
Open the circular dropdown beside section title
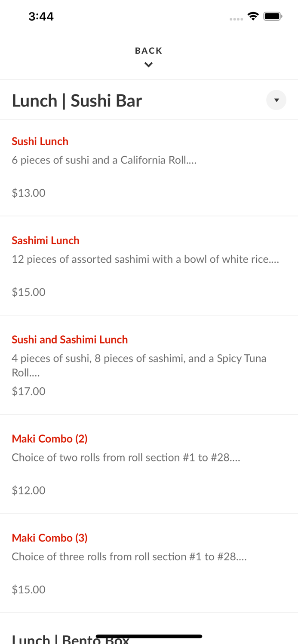tap(276, 100)
